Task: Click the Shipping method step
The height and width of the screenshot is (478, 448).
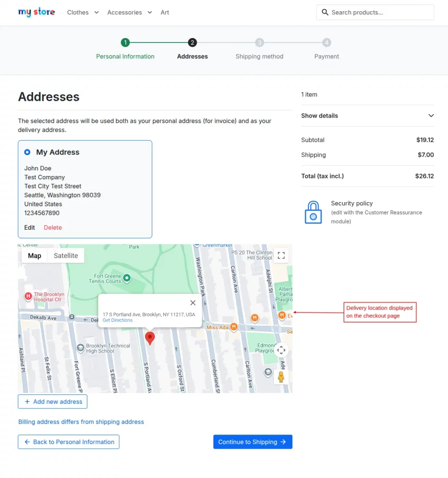Action: point(259,49)
